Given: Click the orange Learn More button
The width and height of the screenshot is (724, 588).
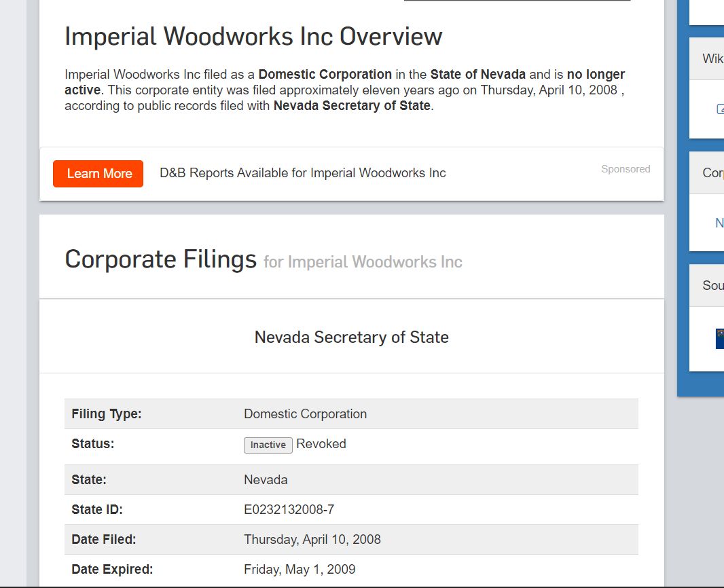Looking at the screenshot, I should [98, 174].
